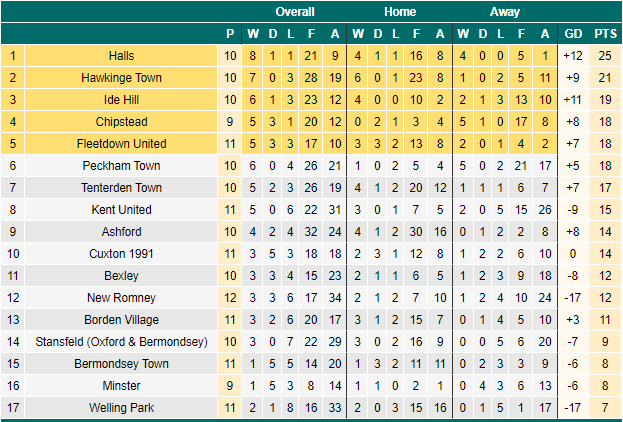Viewport: 623px width, 422px height.
Task: Sort by the GD column header
Action: click(x=573, y=34)
